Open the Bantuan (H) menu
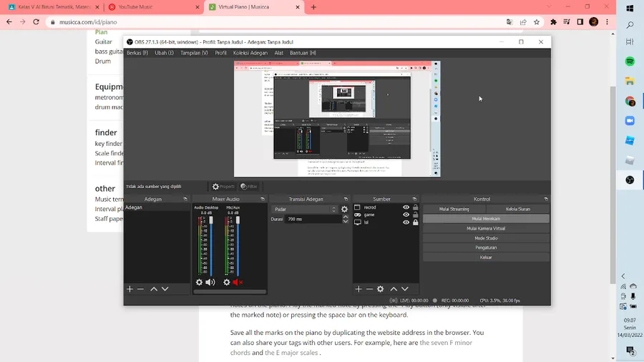Image resolution: width=644 pixels, height=362 pixels. [x=303, y=53]
